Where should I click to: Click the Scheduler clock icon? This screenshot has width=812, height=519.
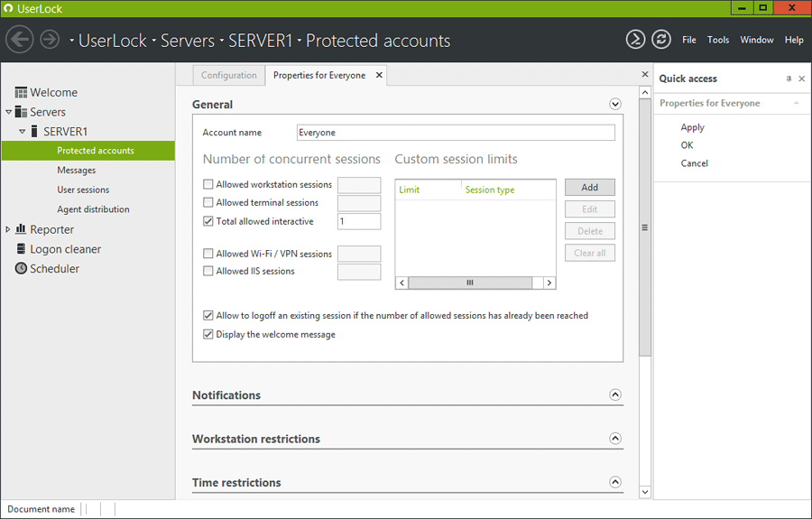click(x=21, y=269)
